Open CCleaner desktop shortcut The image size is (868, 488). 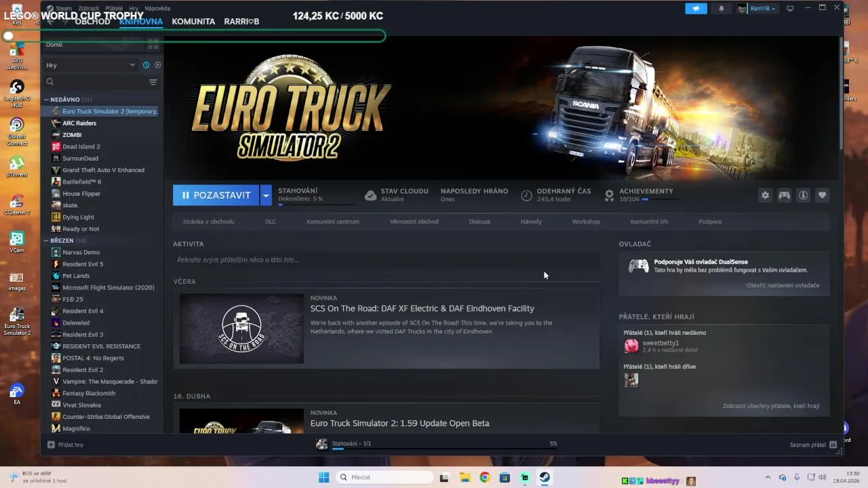pos(17,205)
